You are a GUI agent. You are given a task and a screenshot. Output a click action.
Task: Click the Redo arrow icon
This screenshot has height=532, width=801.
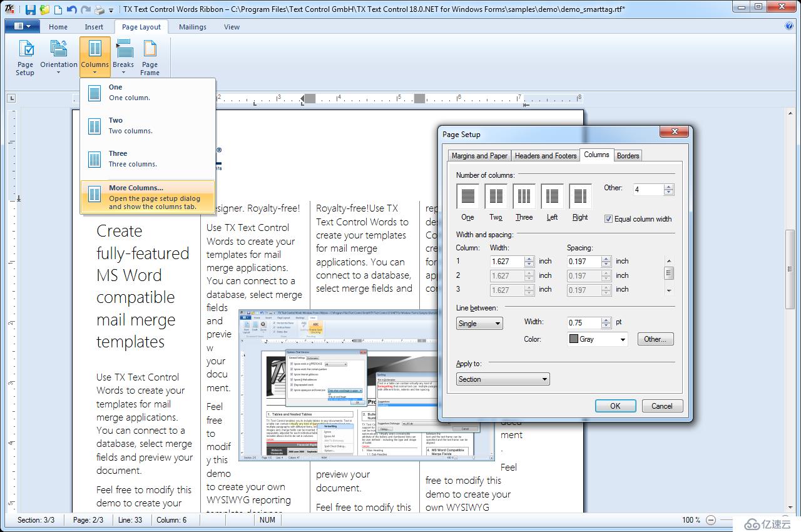pyautogui.click(x=86, y=10)
